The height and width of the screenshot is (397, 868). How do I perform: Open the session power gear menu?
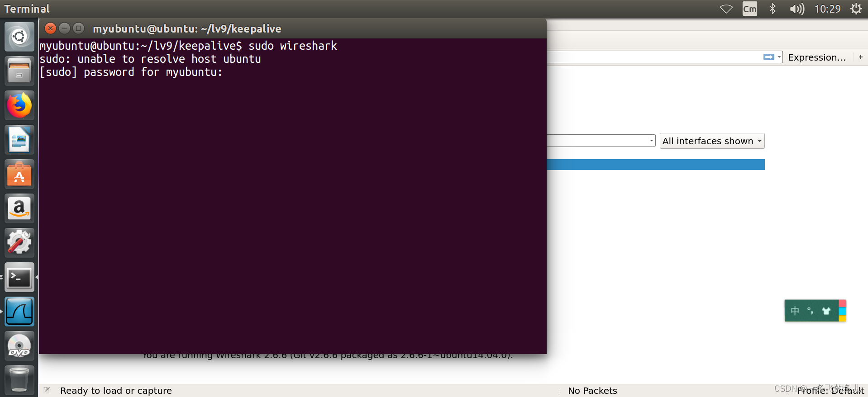[x=856, y=9]
